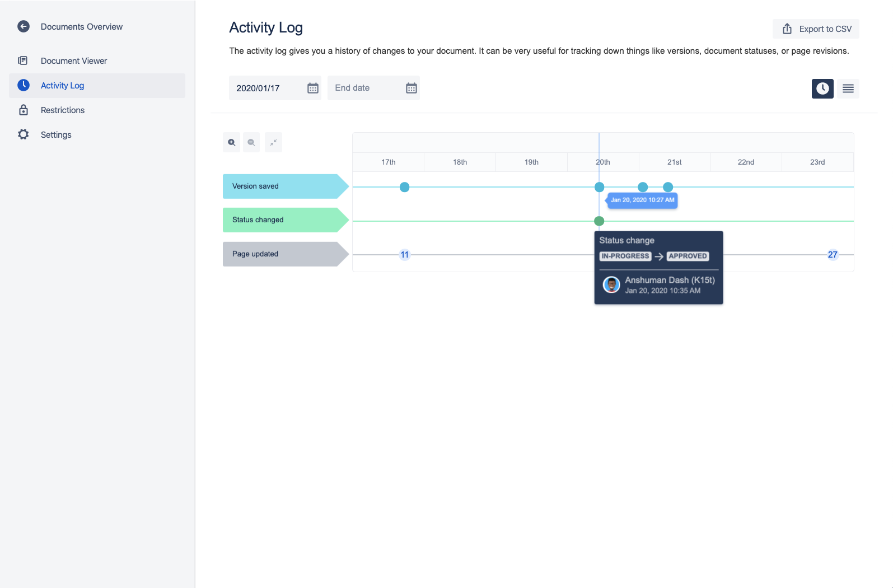
Task: Click the zoom out magnifier icon
Action: point(251,143)
